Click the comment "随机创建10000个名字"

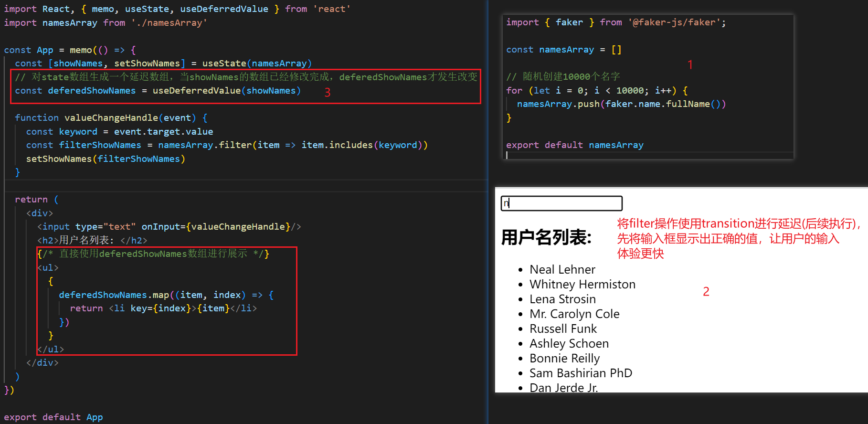click(563, 76)
